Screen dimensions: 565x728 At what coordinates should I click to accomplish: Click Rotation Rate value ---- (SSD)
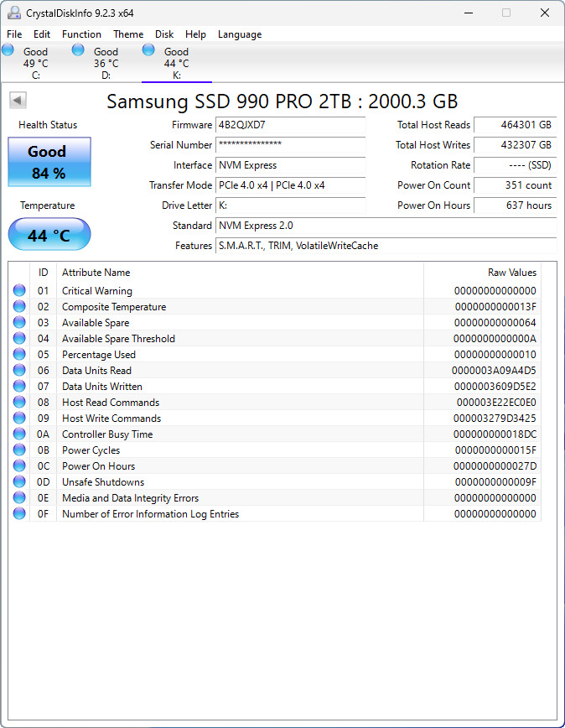tap(515, 165)
